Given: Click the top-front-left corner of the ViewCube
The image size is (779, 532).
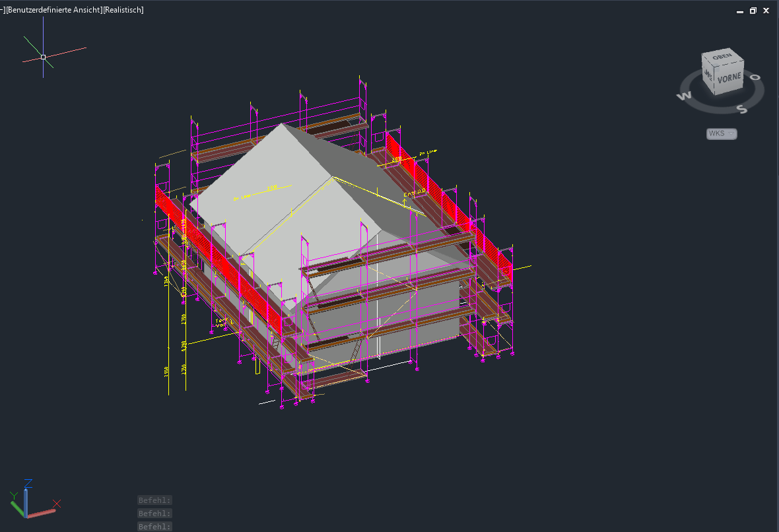Looking at the screenshot, I should pyautogui.click(x=715, y=68).
